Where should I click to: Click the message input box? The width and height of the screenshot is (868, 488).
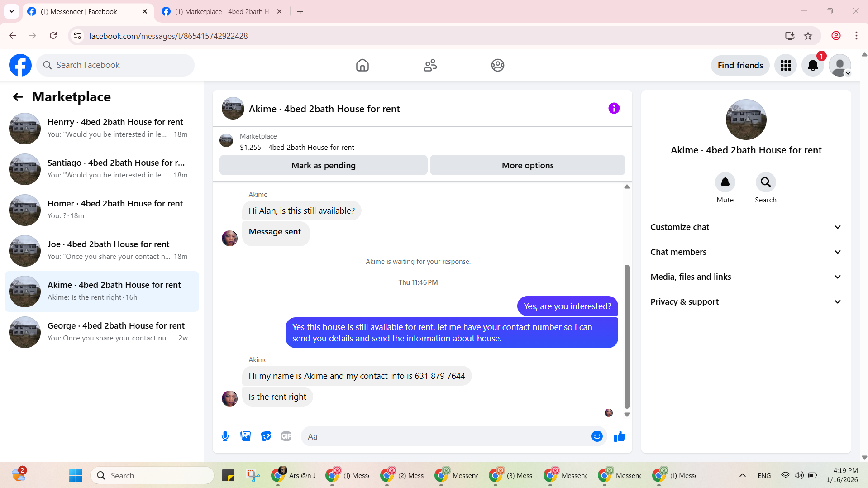click(x=446, y=436)
